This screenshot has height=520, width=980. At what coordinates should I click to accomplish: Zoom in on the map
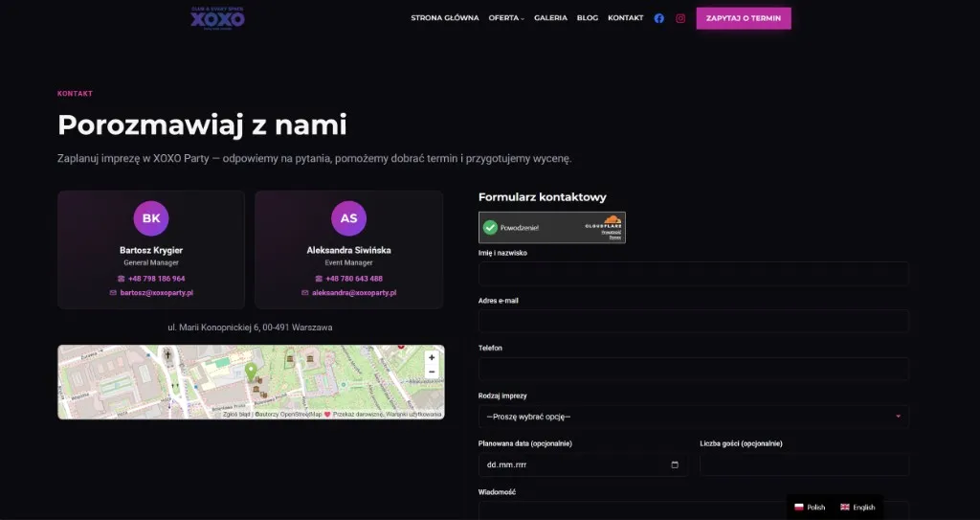click(x=432, y=357)
